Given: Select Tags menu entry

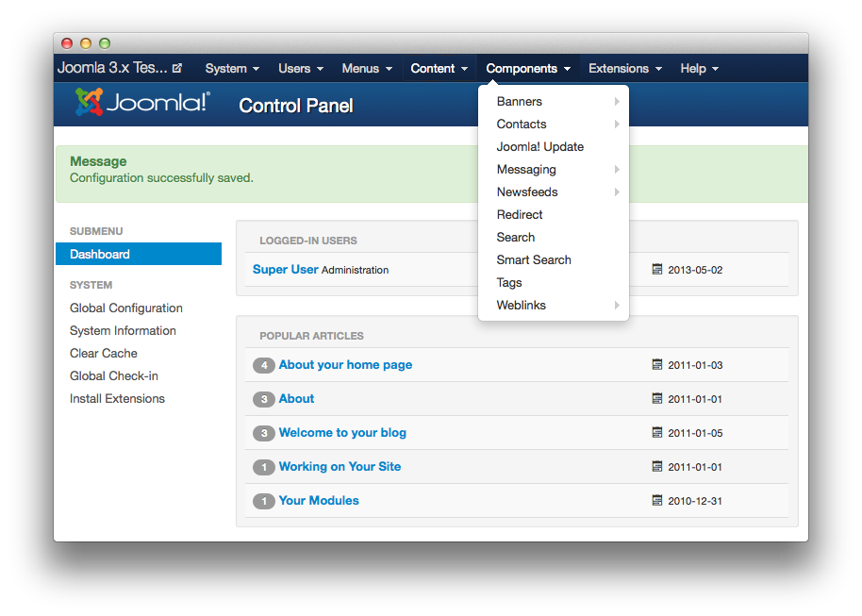Looking at the screenshot, I should tap(509, 283).
